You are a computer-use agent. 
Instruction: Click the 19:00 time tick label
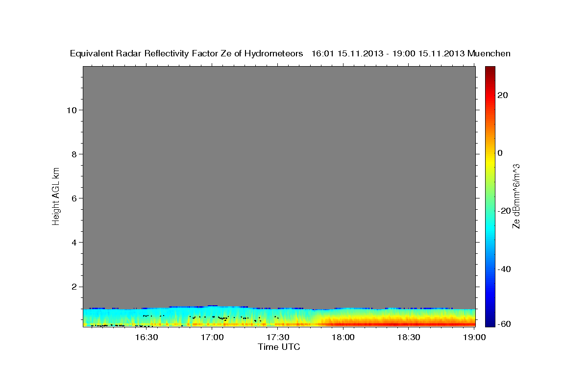475,337
